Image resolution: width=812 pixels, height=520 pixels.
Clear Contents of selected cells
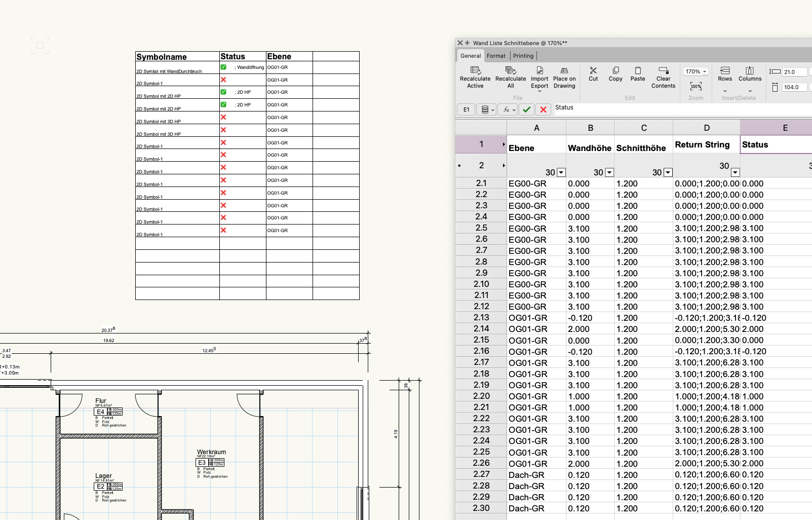point(663,71)
